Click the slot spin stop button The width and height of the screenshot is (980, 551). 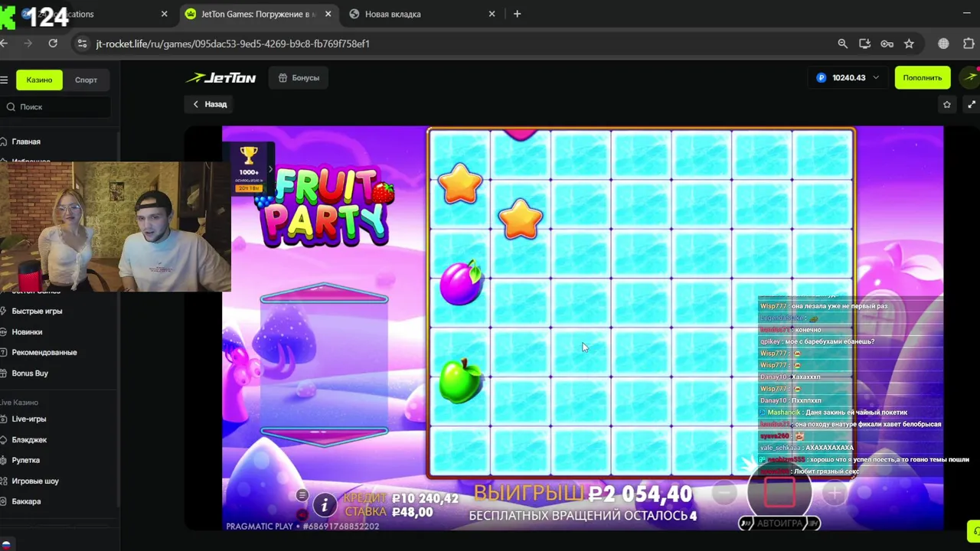(779, 493)
